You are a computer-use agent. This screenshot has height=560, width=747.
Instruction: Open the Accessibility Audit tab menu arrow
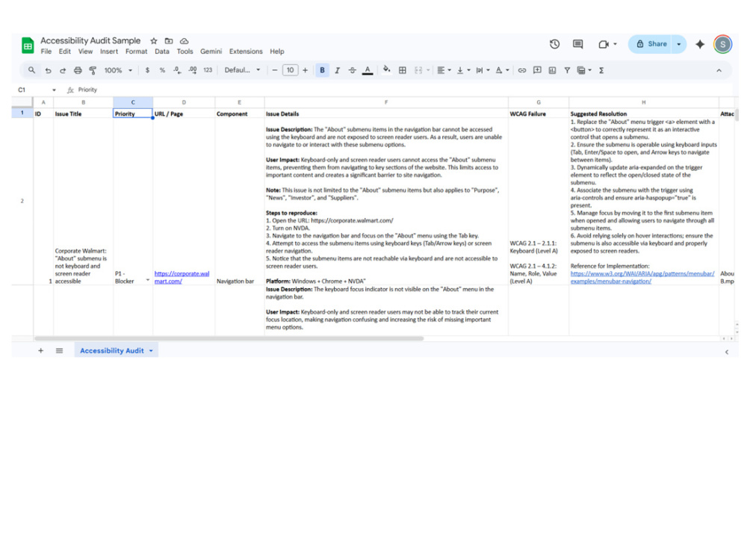click(151, 351)
